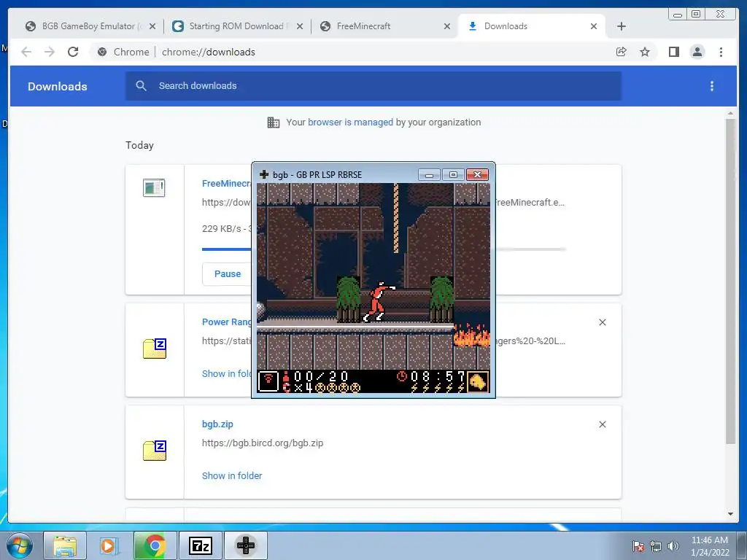Viewport: 747px width, 560px height.
Task: Click the Today heading text
Action: point(139,146)
